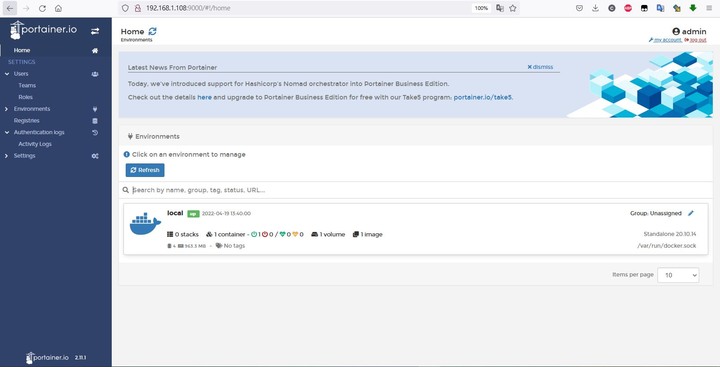The height and width of the screenshot is (367, 720).
Task: Click the Portainer.io logo at sidebar top
Action: click(43, 30)
